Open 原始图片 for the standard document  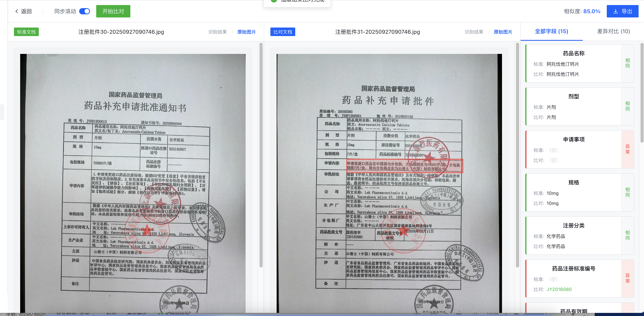coord(246,32)
